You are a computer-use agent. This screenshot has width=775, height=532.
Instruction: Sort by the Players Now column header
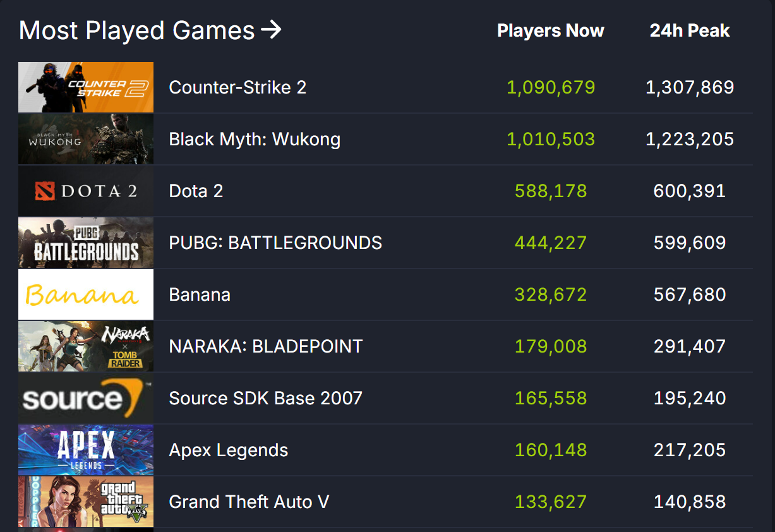(x=550, y=31)
